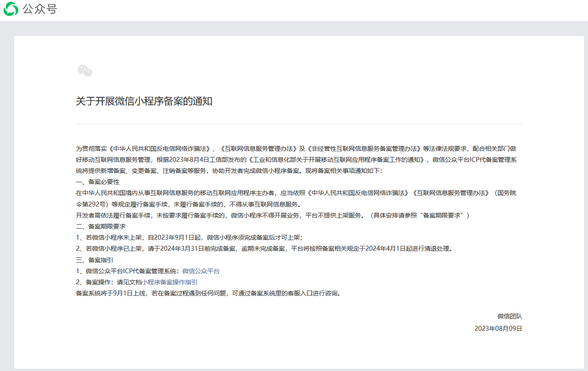588x371 pixels.
Task: Click the gray WeChat bubble icon
Action: click(x=85, y=71)
